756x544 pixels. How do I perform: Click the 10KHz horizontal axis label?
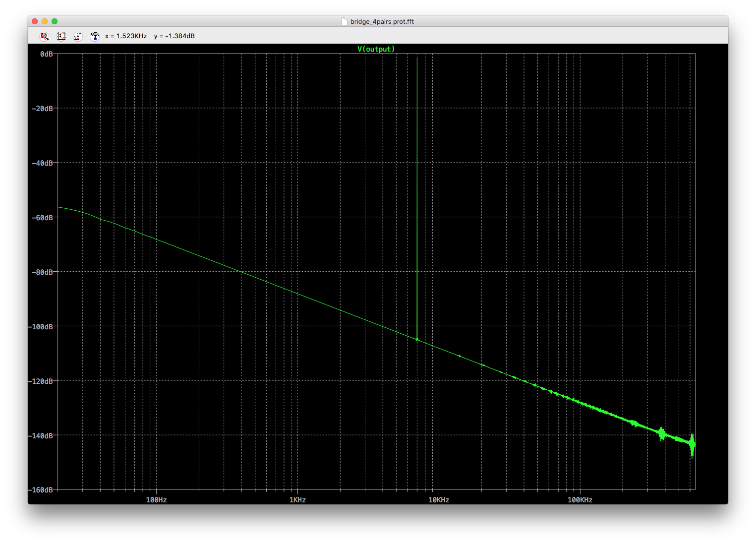click(x=439, y=500)
